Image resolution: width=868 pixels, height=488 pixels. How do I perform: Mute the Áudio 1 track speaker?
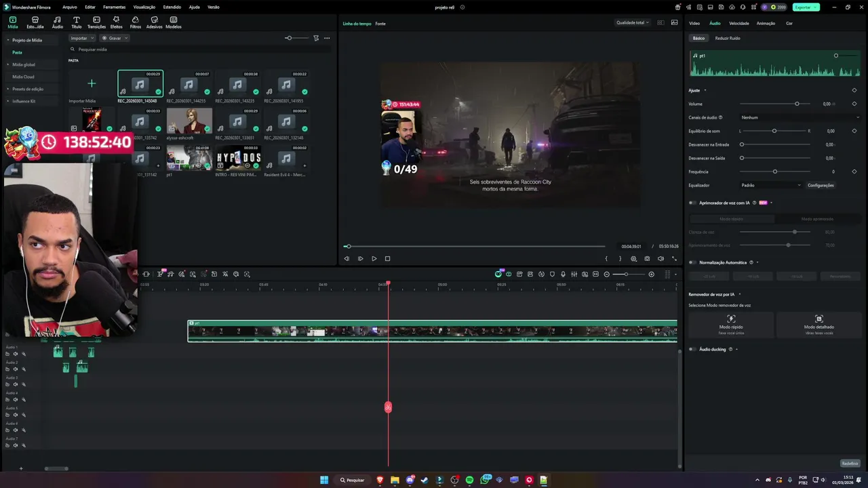15,354
